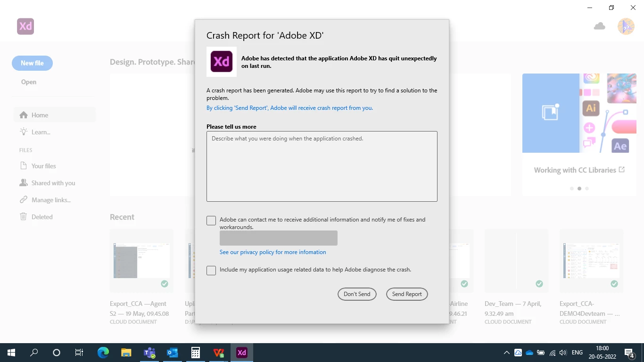Click the cloud sync status icon
The height and width of the screenshot is (362, 644).
tap(599, 26)
